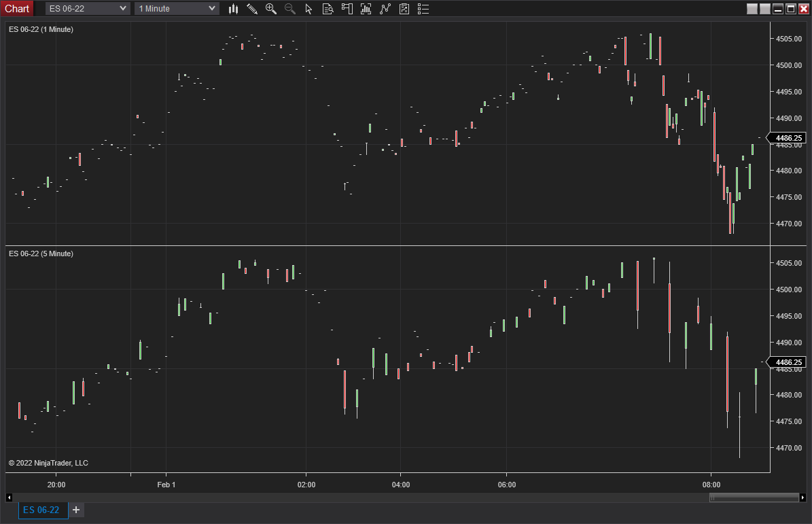Select the cursor pointer tool
The image size is (812, 524).
tap(308, 9)
